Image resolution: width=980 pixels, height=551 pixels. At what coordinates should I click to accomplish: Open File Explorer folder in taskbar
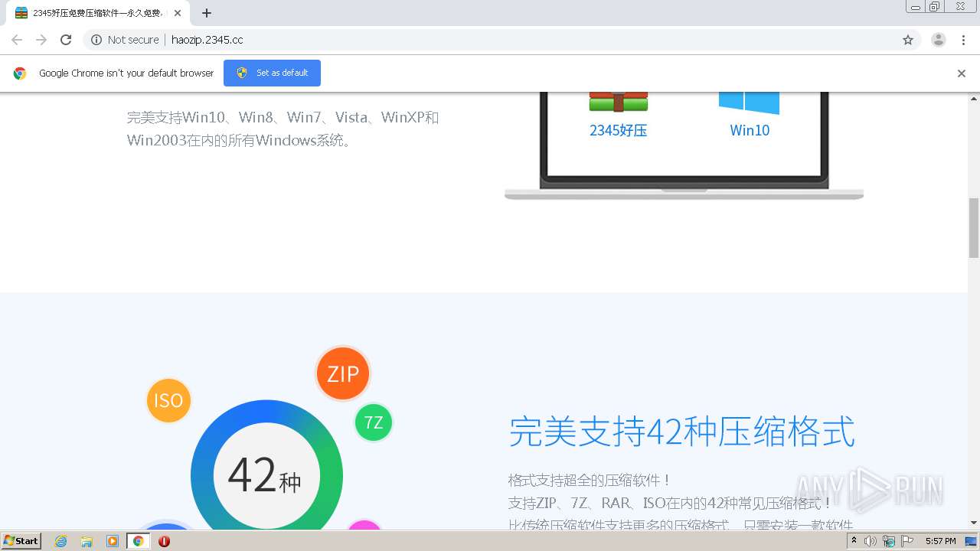tap(87, 541)
